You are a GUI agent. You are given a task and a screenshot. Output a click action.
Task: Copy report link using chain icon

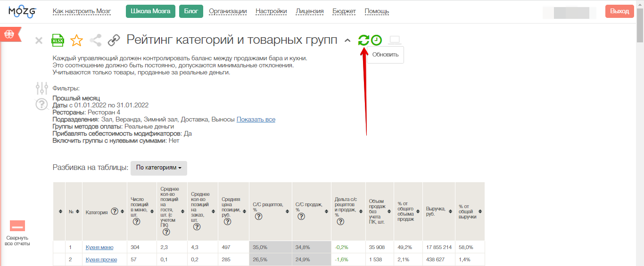pos(114,40)
